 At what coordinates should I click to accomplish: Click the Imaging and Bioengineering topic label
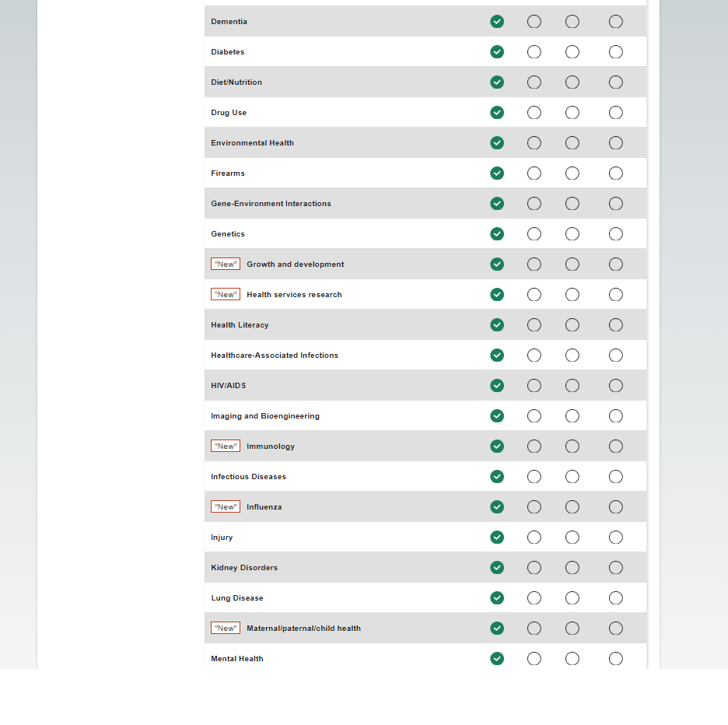pos(265,416)
